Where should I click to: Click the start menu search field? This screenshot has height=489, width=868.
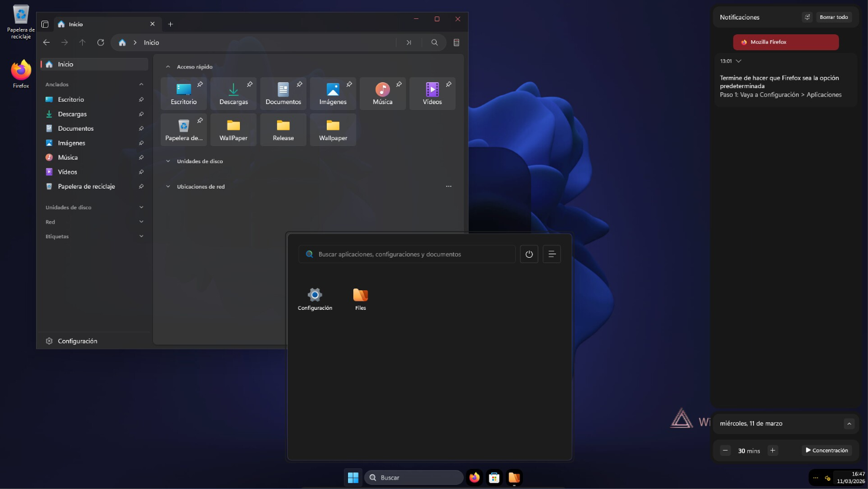point(407,254)
